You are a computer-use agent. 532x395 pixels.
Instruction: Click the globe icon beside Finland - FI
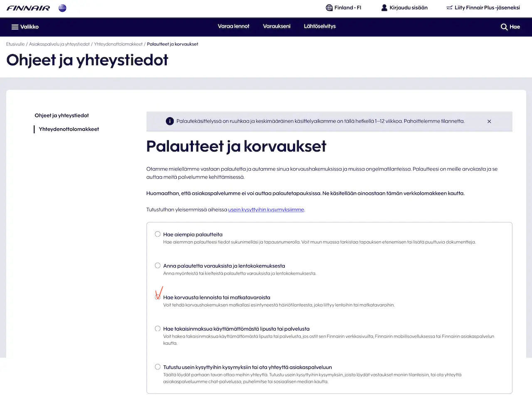pyautogui.click(x=329, y=7)
